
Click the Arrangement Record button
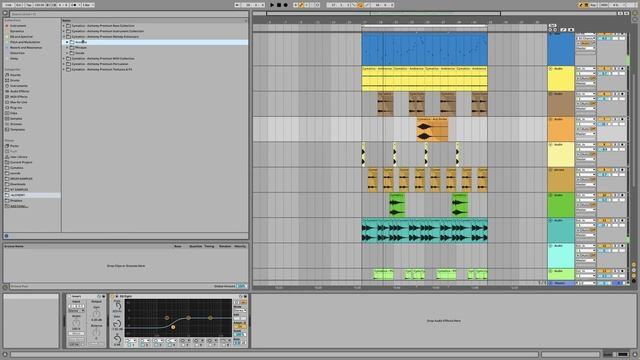pyautogui.click(x=286, y=5)
